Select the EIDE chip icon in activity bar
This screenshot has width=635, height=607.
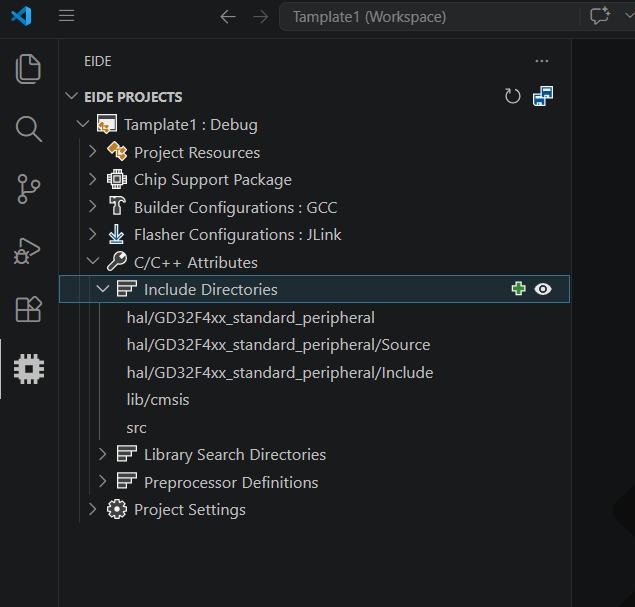29,369
